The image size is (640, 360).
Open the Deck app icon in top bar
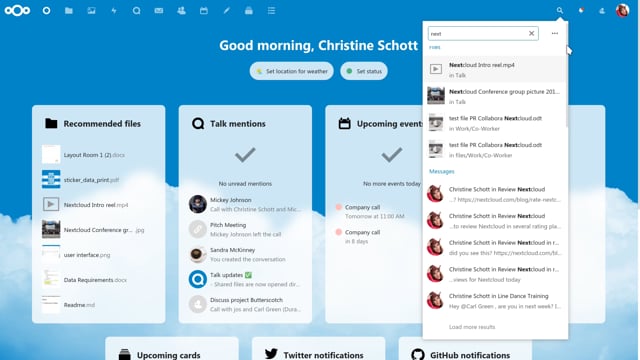249,11
